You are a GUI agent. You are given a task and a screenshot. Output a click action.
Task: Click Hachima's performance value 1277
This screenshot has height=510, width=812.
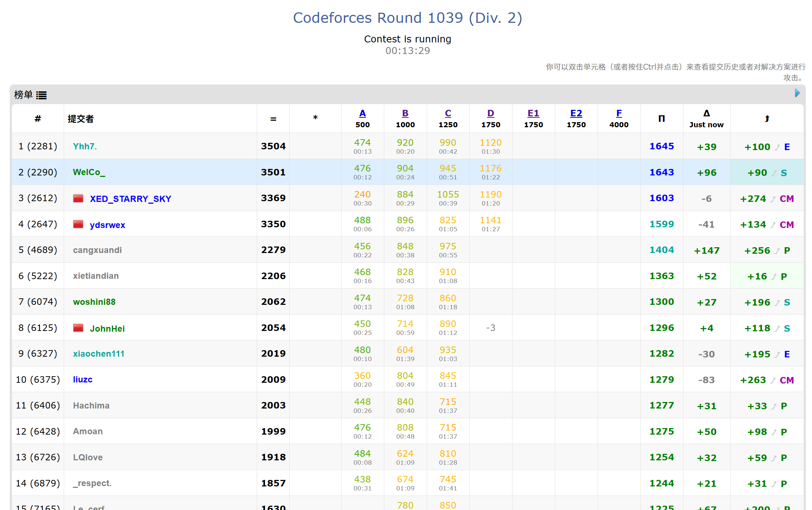click(661, 405)
